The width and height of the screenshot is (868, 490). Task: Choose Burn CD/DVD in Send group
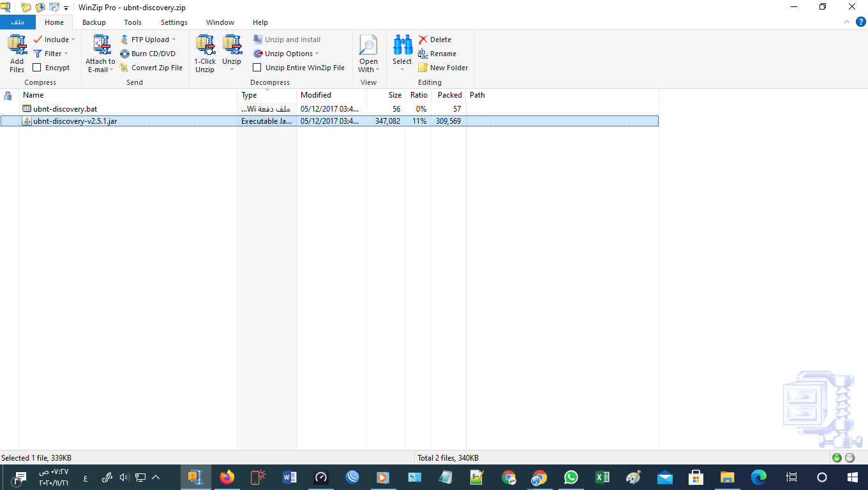tap(147, 54)
